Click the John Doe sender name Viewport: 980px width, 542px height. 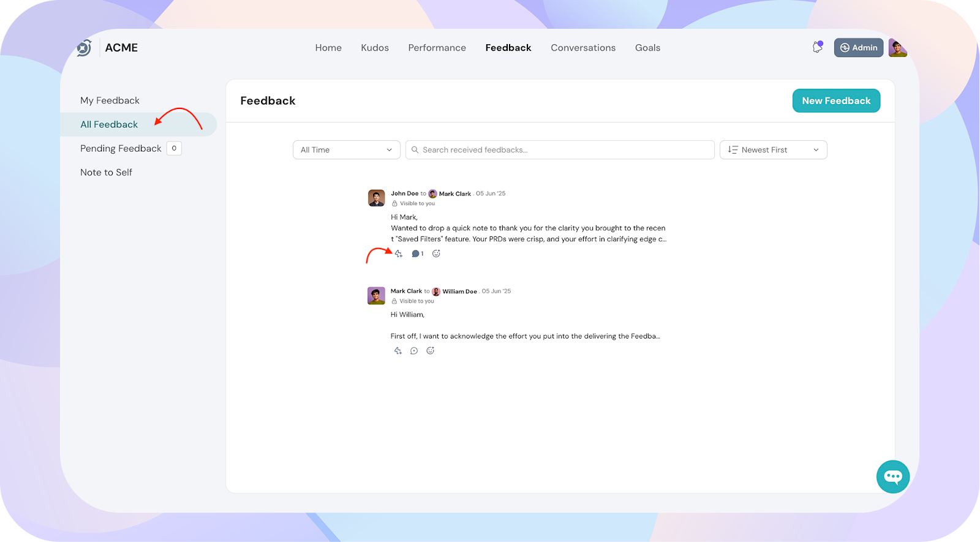(404, 194)
